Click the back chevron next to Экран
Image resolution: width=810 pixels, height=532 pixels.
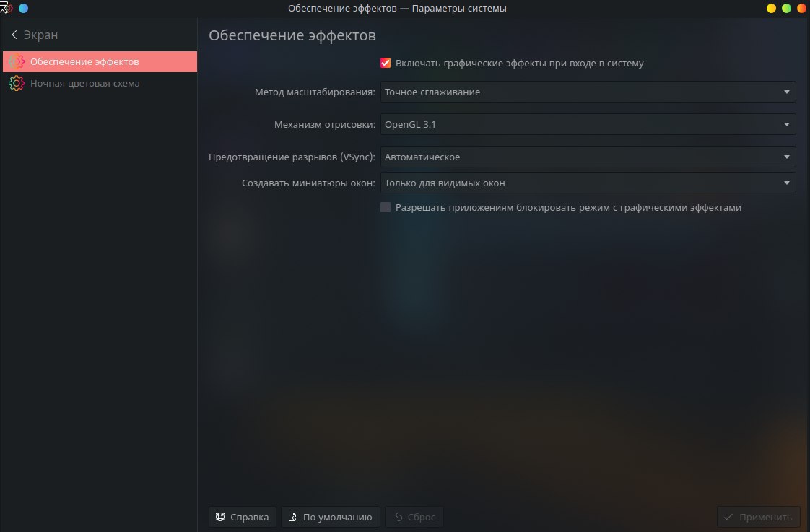point(14,35)
